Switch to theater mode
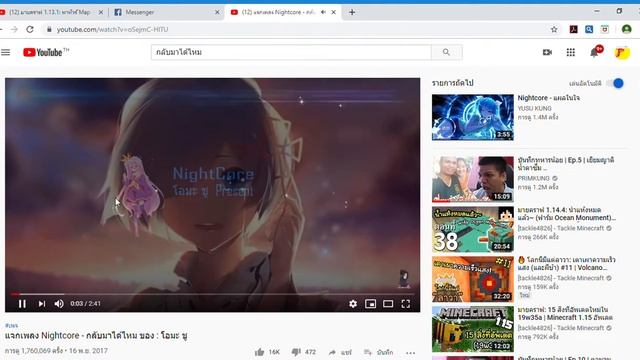This screenshot has height=360, width=640. (388, 304)
